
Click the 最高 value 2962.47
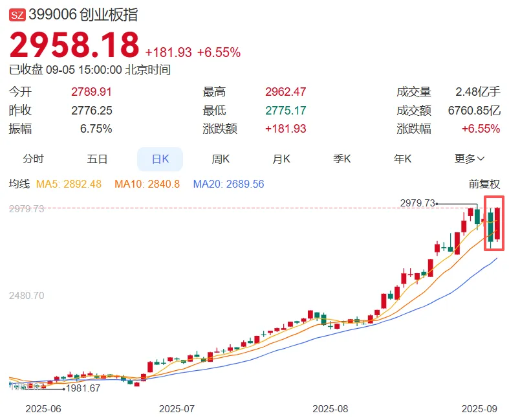[286, 92]
